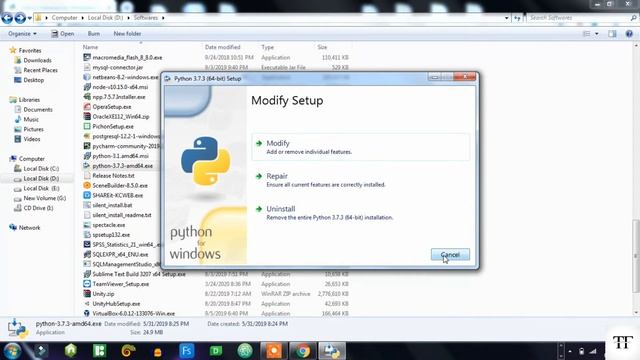The width and height of the screenshot is (640, 360).
Task: Open the view options dropdown arrow
Action: tap(597, 34)
